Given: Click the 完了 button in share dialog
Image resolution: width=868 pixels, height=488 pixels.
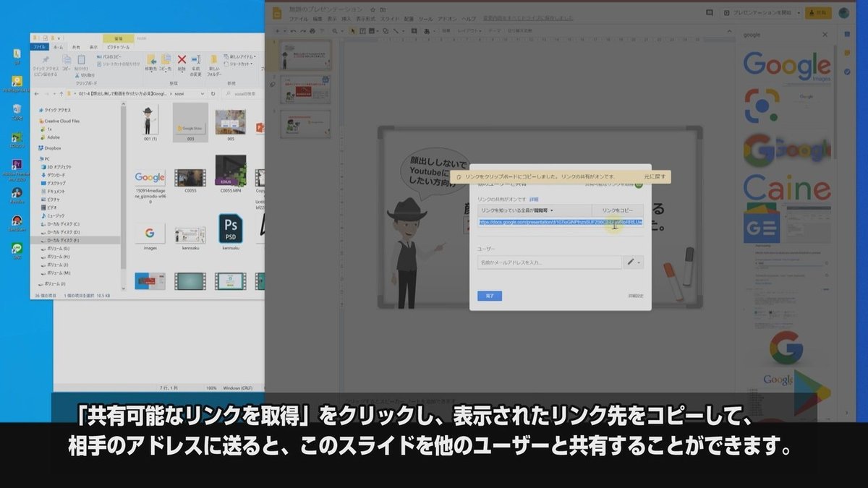Looking at the screenshot, I should pos(490,296).
